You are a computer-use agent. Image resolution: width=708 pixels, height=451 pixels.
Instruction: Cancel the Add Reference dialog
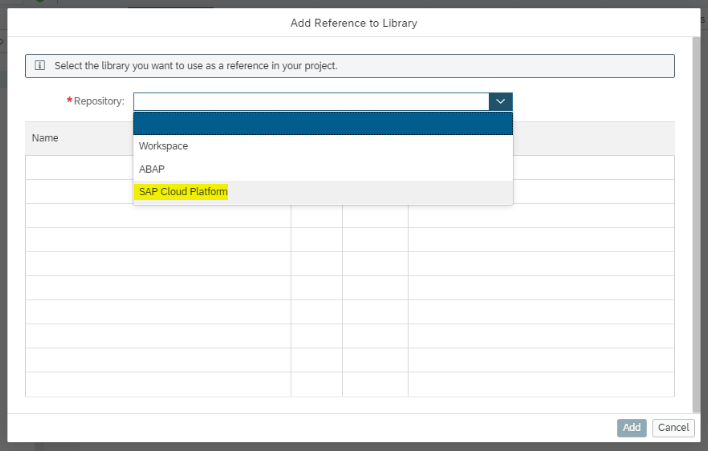pyautogui.click(x=673, y=428)
